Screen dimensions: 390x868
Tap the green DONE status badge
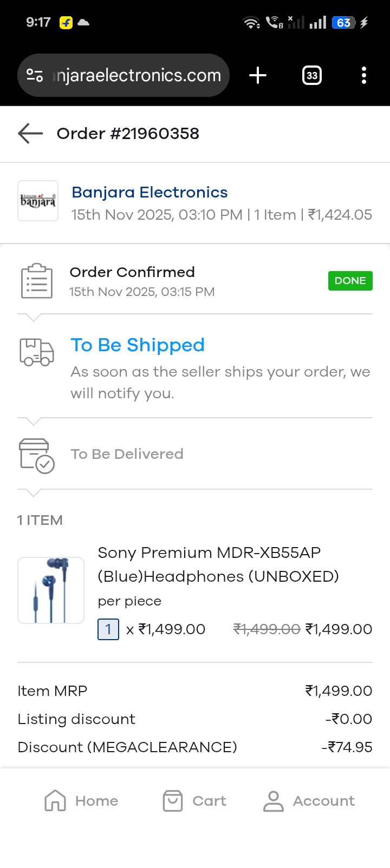350,281
